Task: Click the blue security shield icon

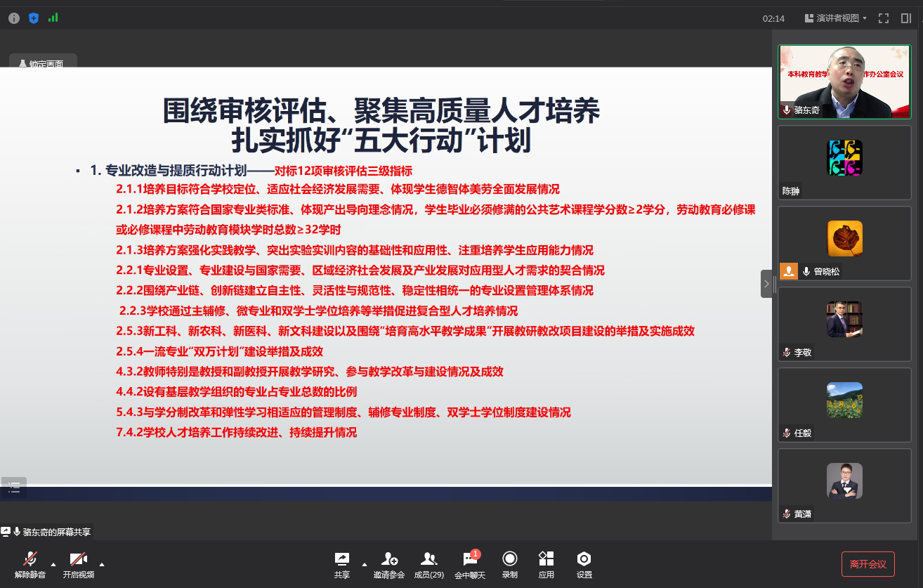Action: click(x=33, y=18)
